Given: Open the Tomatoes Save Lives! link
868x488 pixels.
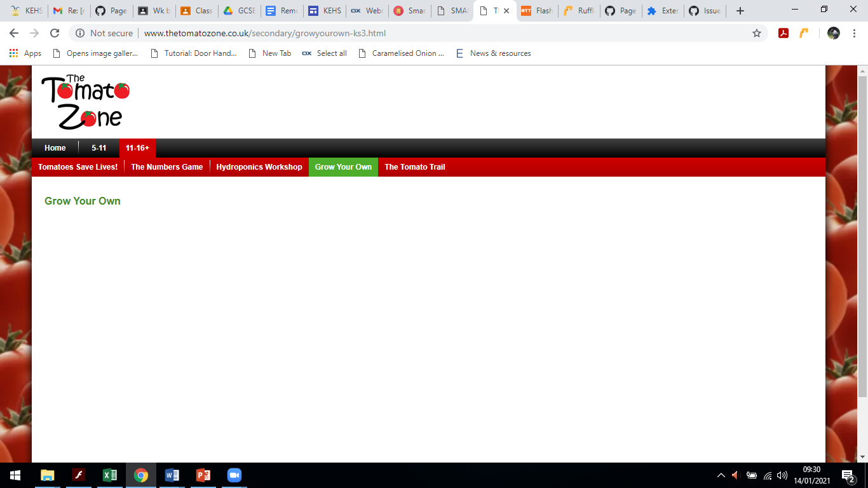Looking at the screenshot, I should point(76,166).
